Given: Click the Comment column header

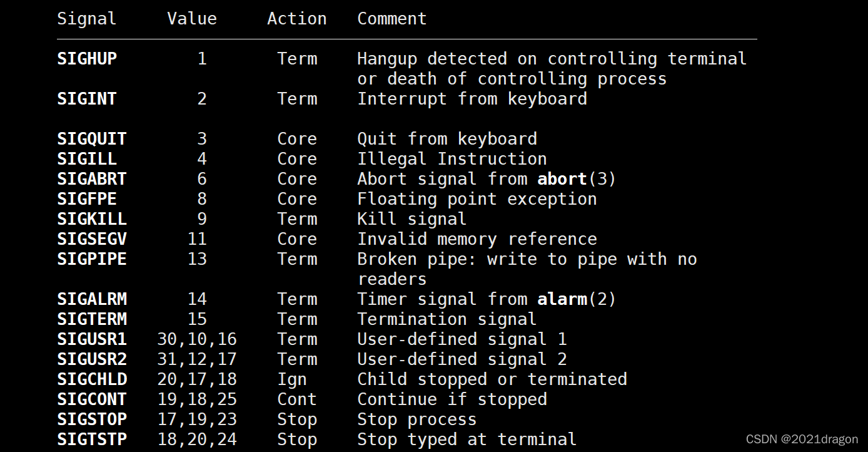Looking at the screenshot, I should pyautogui.click(x=392, y=19).
